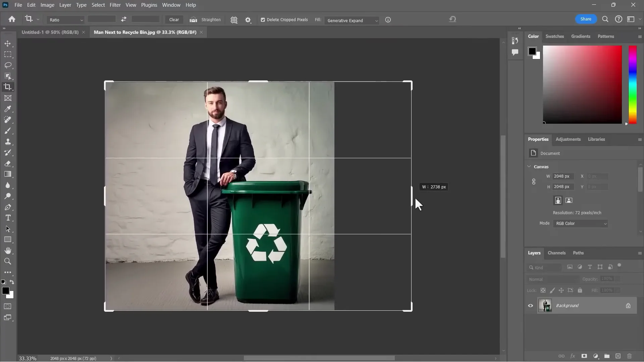The width and height of the screenshot is (644, 362).
Task: Collapse the Canvas section in Properties
Action: tap(529, 166)
